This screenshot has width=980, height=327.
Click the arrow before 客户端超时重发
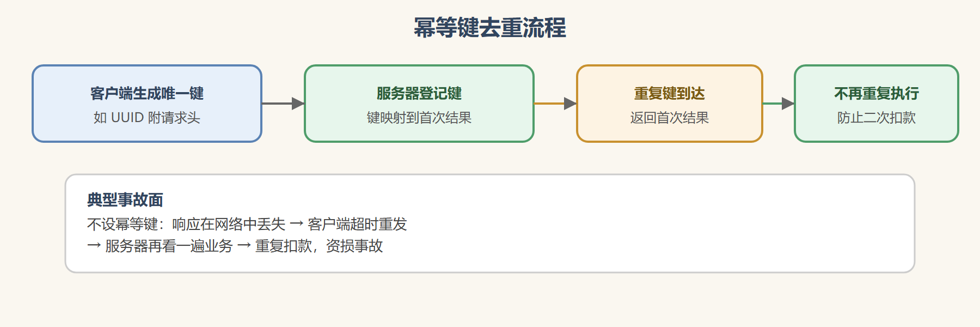[x=297, y=224]
